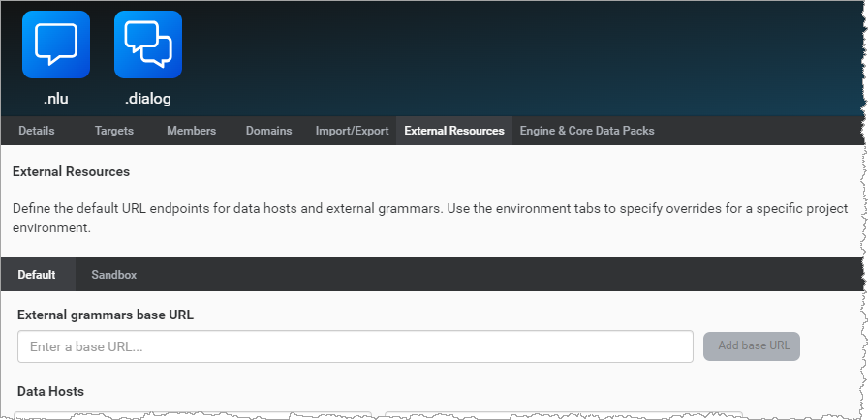Click the .dialog label text
This screenshot has width=868, height=420.
pyautogui.click(x=148, y=98)
